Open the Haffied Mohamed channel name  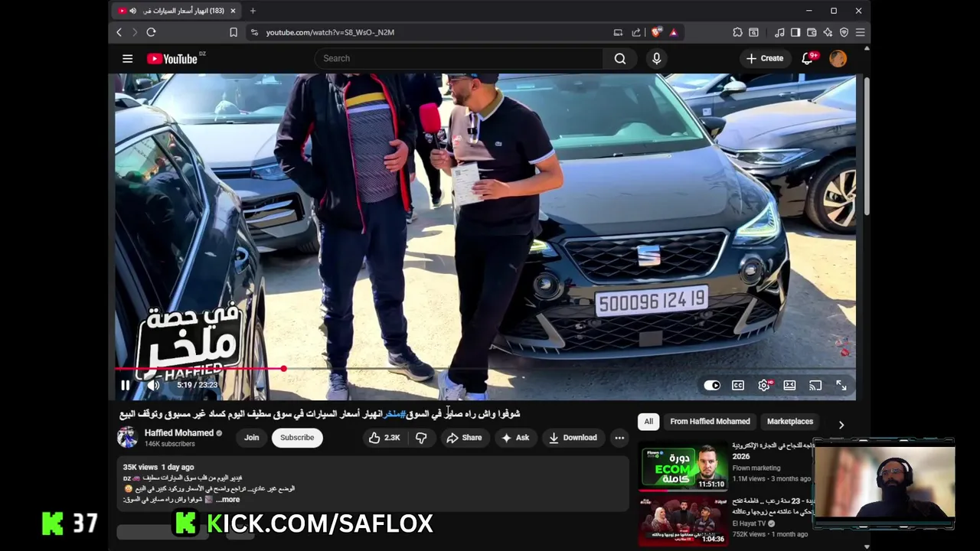point(179,433)
